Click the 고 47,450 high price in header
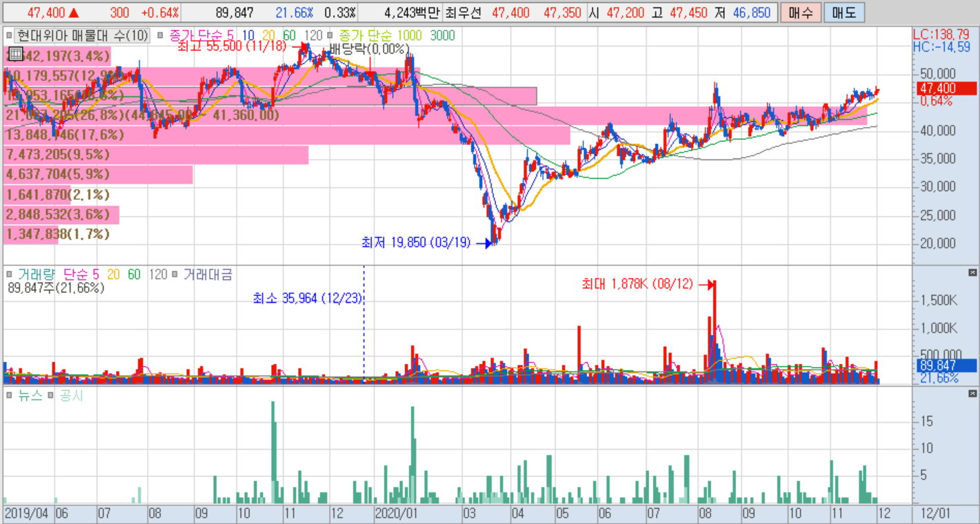Viewport: 980px width, 524px height. point(681,13)
